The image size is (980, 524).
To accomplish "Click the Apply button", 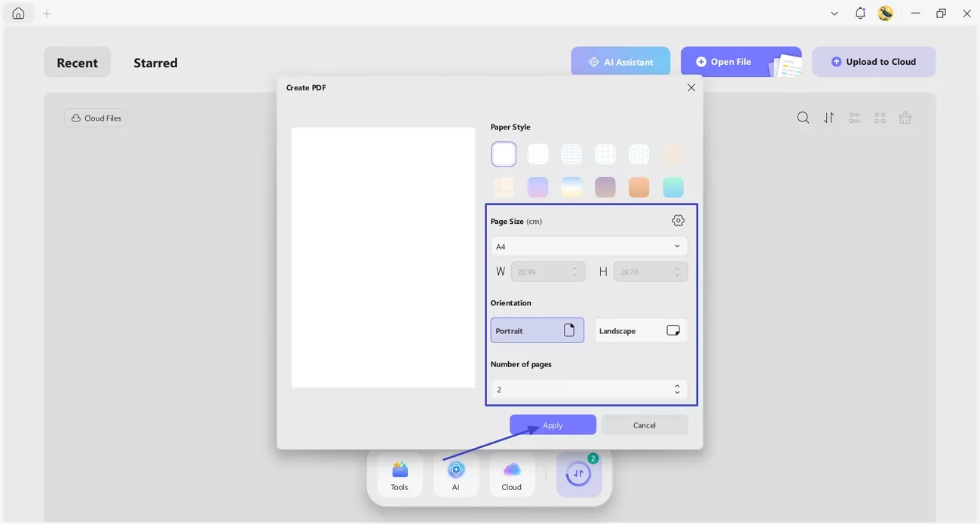I will [x=553, y=425].
